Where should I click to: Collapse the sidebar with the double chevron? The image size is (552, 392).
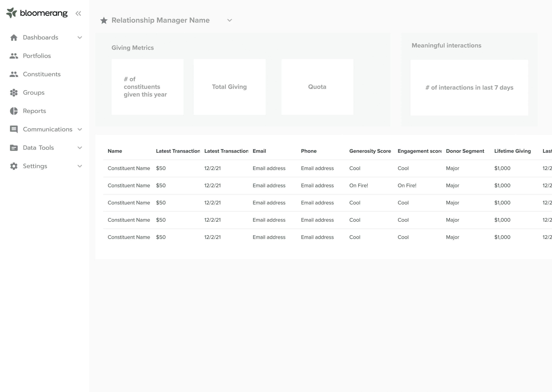pyautogui.click(x=78, y=14)
